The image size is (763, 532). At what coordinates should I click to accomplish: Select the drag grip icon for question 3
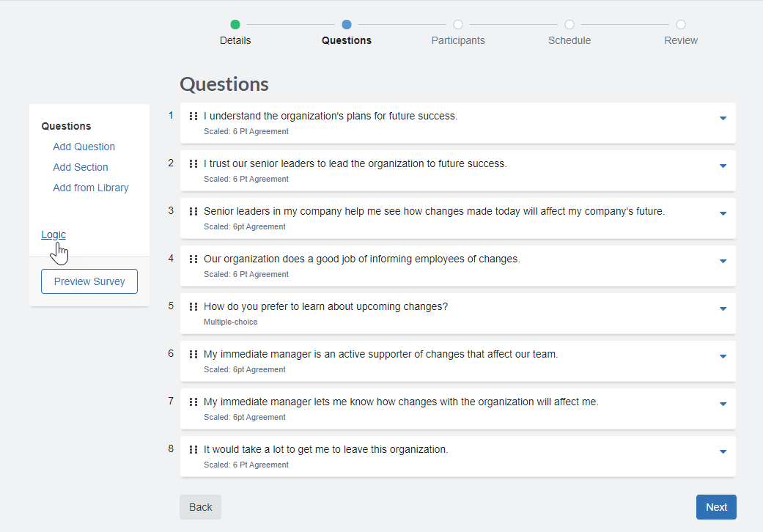(x=193, y=212)
